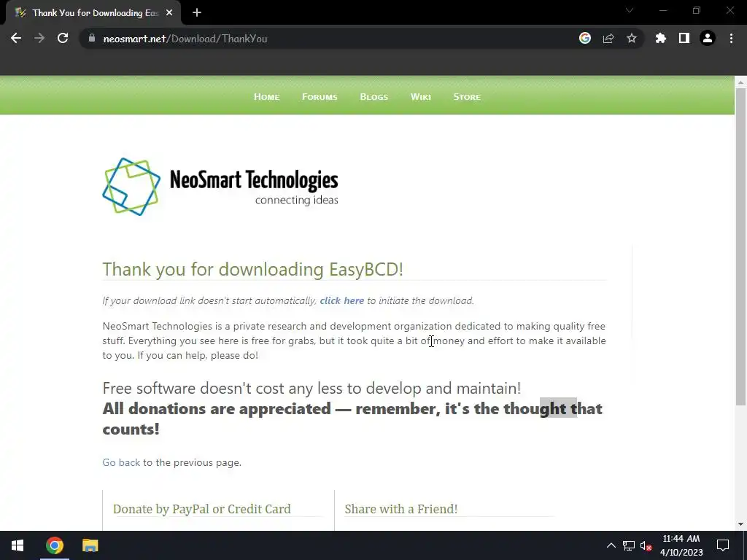The width and height of the screenshot is (747, 560).
Task: Minimize the Chrome window
Action: (x=663, y=10)
